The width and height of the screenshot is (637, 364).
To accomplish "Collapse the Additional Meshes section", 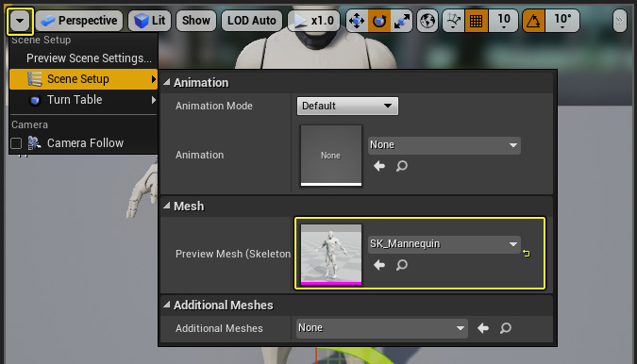I will [166, 305].
